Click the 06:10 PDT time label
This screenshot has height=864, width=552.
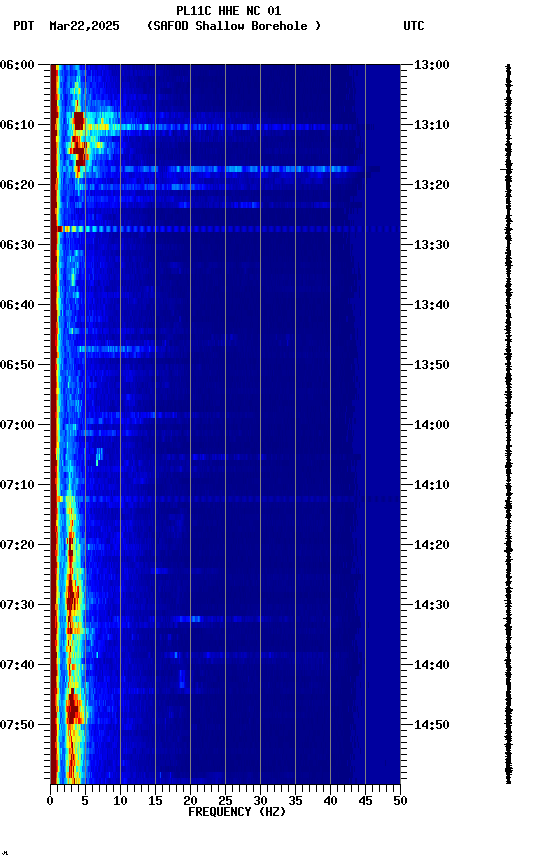point(17,125)
